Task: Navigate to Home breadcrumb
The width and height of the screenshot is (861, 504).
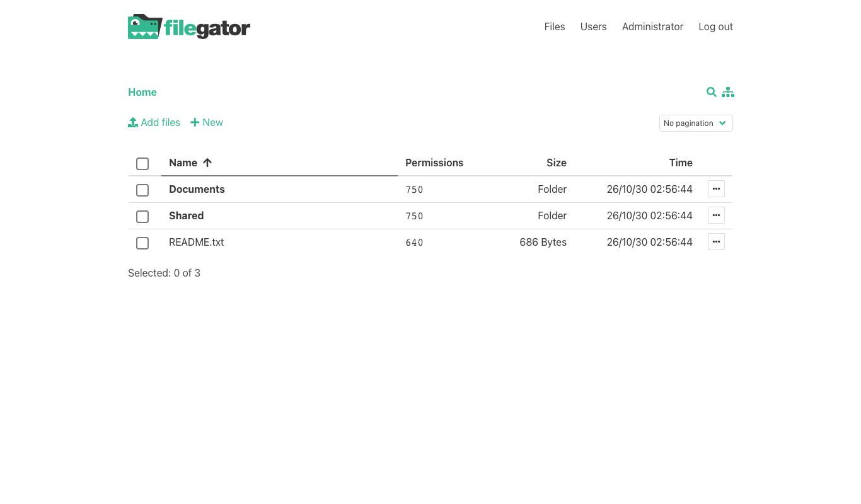Action: 142,92
